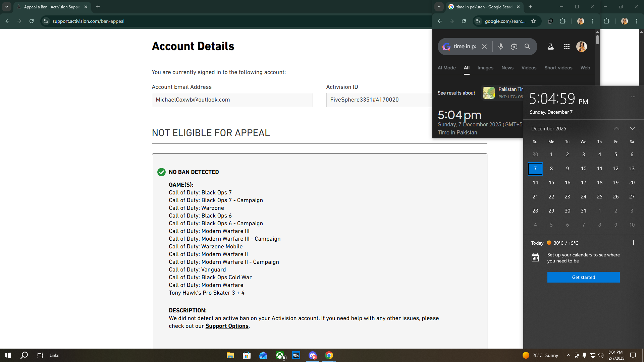Viewport: 644px width, 362px height.
Task: Click Get started to set up calendars
Action: 584,277
